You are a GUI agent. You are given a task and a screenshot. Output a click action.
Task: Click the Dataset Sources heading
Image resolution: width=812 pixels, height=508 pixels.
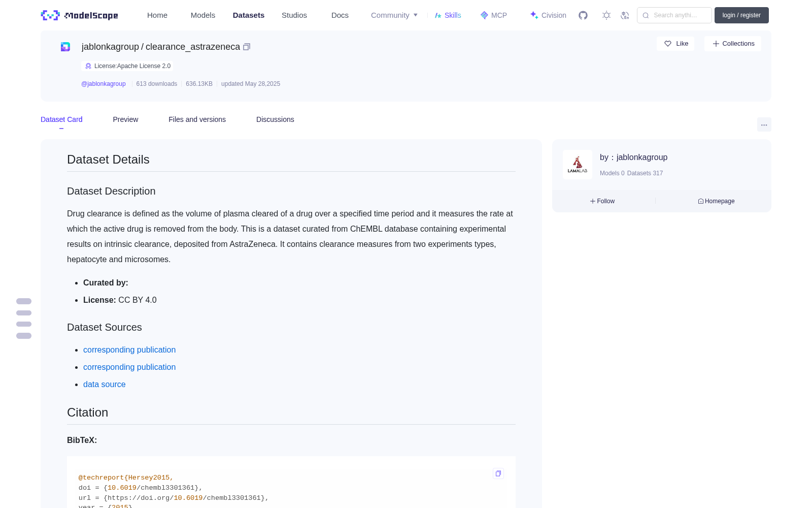[105, 327]
